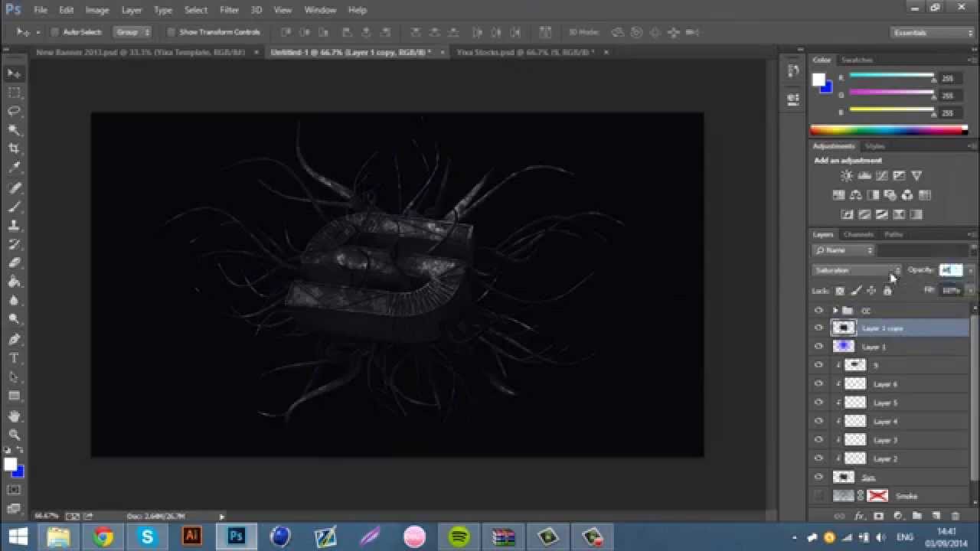980x551 pixels.
Task: Switch to the Channels tab
Action: [x=858, y=234]
